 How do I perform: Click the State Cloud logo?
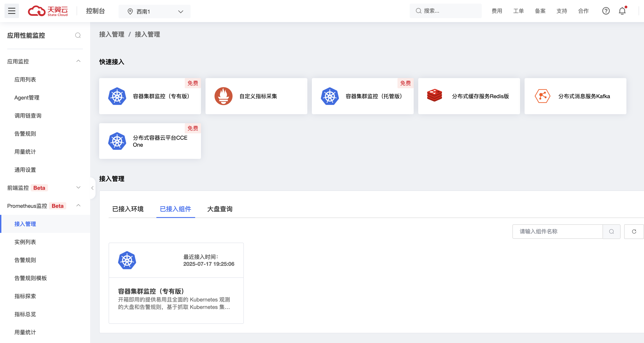coord(48,11)
